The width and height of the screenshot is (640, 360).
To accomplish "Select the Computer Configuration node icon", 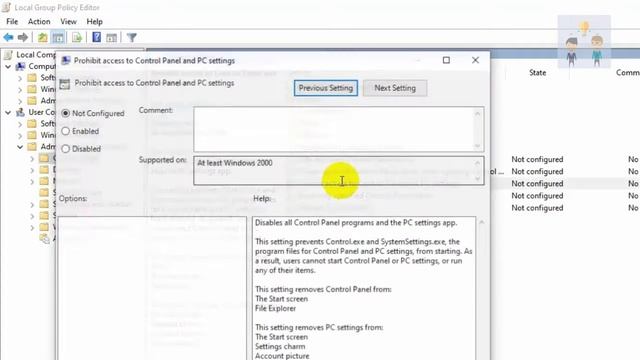I will click(20, 66).
